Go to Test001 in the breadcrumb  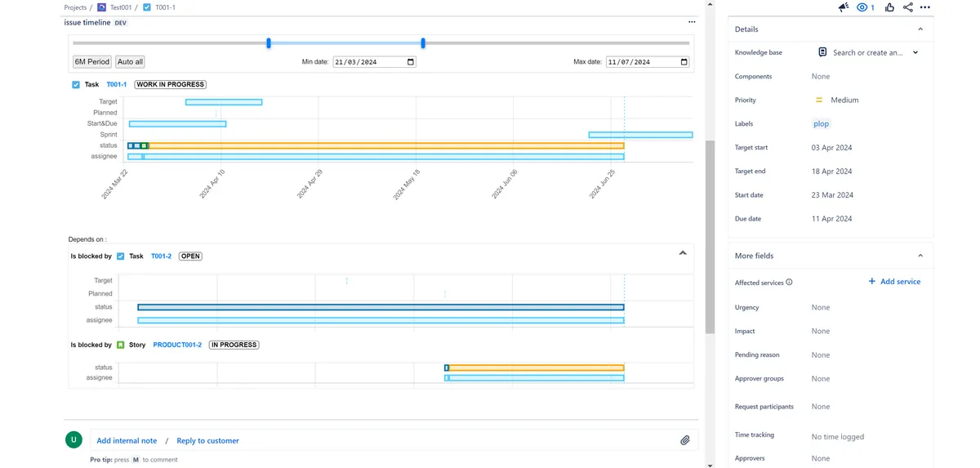(121, 7)
